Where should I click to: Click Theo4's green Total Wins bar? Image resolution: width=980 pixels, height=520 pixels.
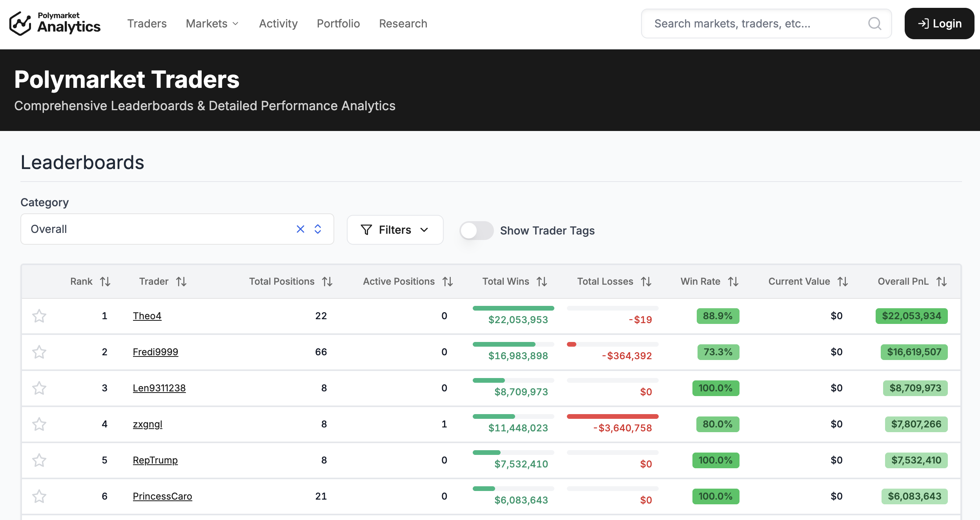(513, 308)
